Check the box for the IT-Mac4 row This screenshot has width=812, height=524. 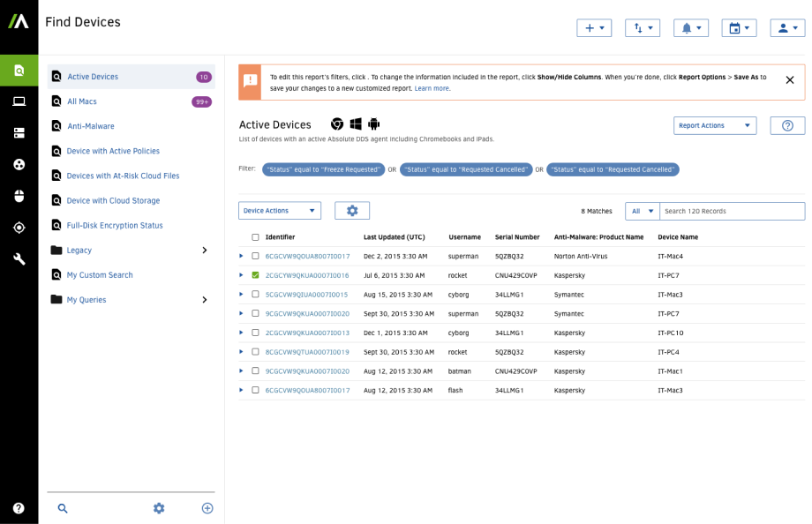256,257
